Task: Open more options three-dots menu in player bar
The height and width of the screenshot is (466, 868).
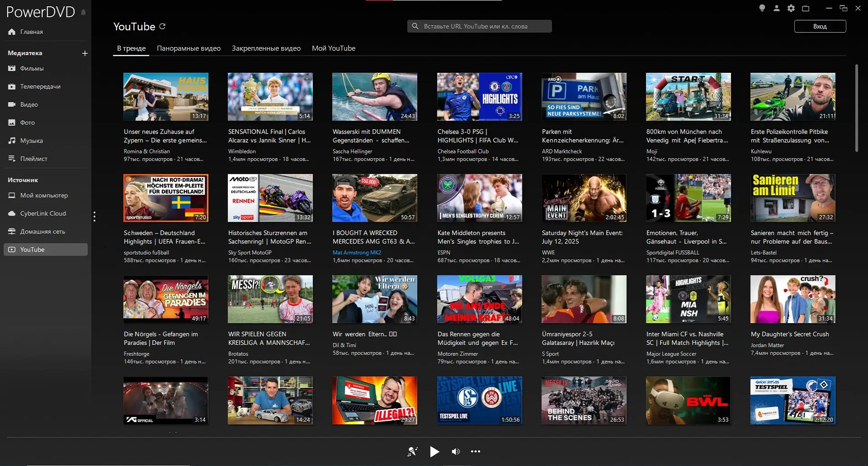Action: (x=476, y=452)
